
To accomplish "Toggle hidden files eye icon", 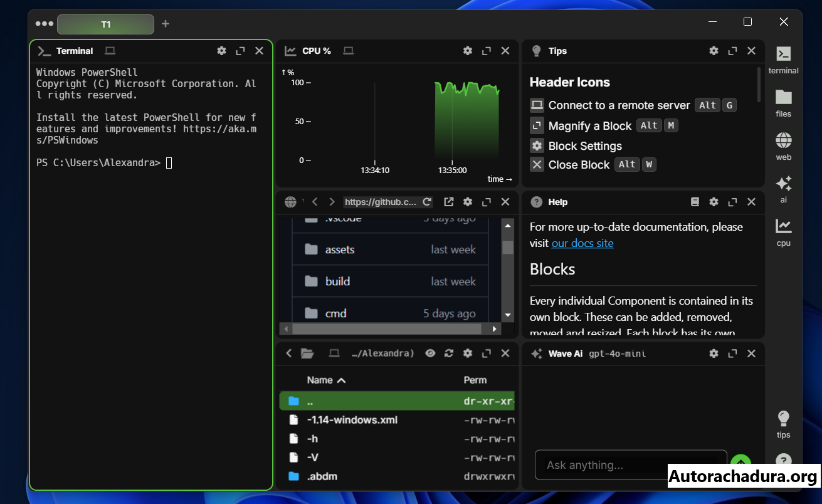I will point(430,354).
